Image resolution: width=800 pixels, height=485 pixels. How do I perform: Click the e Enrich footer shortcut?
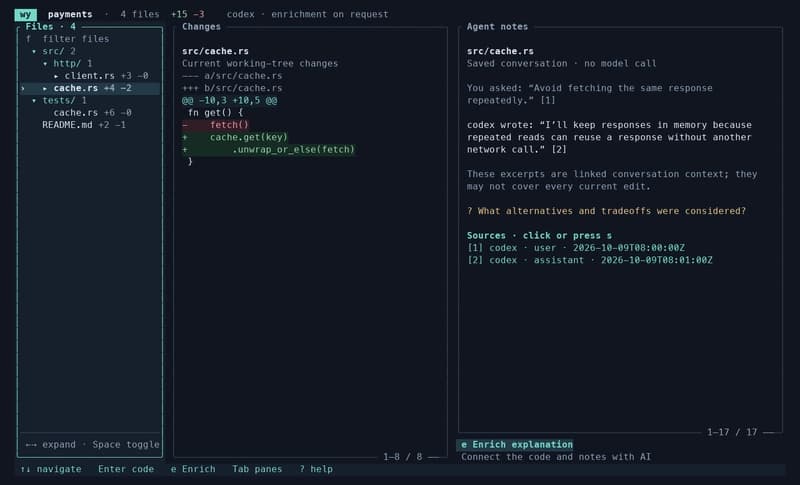tap(193, 469)
